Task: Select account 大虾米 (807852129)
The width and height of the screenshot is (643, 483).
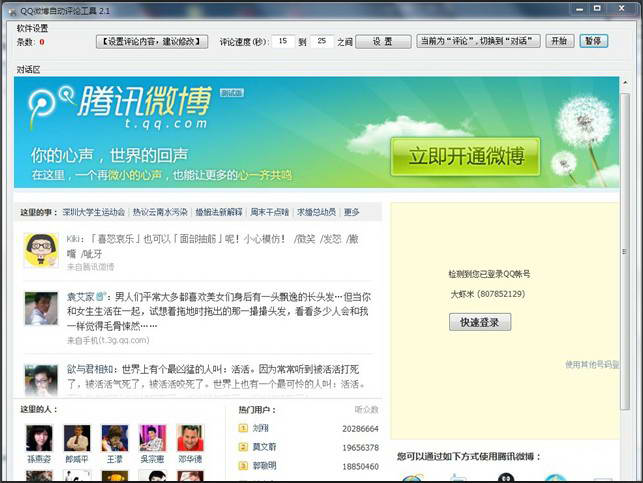Action: [x=488, y=294]
